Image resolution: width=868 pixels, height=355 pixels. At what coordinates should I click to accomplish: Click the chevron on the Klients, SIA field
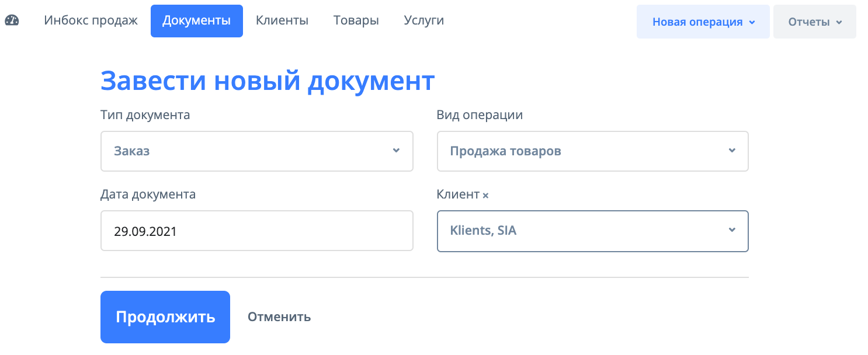pyautogui.click(x=732, y=231)
